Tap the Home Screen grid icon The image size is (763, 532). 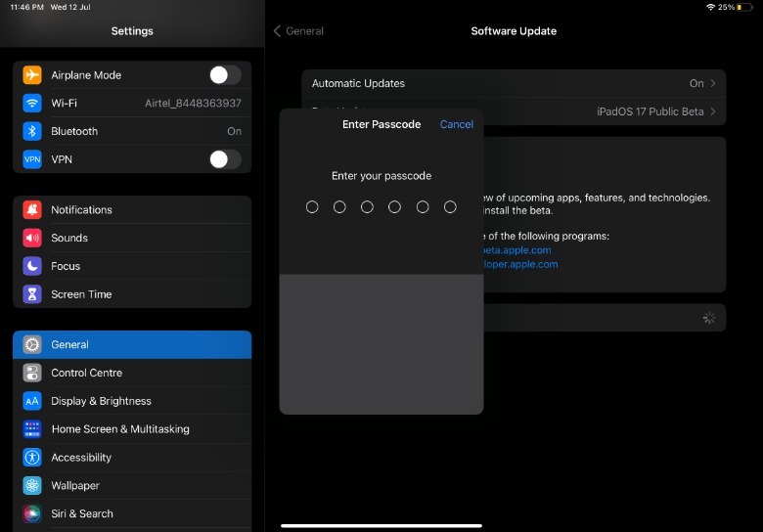(x=32, y=429)
